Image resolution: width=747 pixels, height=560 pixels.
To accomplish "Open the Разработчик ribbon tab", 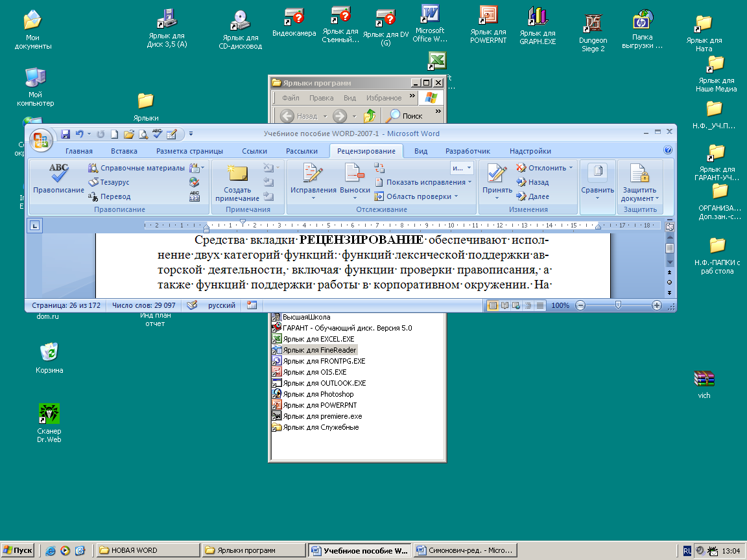I will 468,151.
